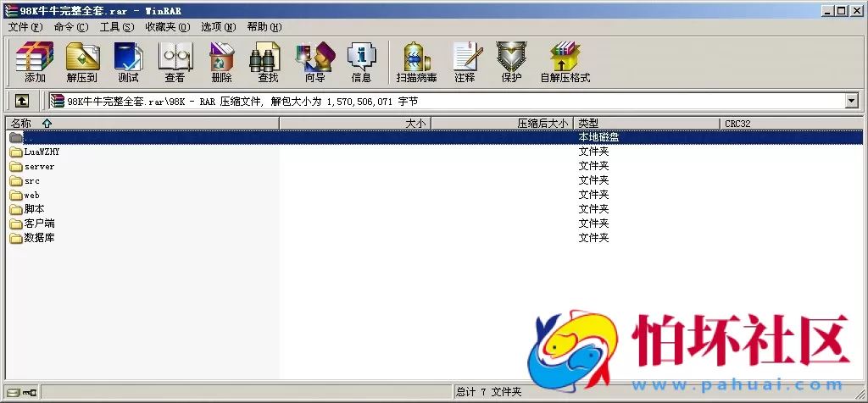The image size is (868, 403).
Task: Click 文件夹 type cell in LuaWZHY row
Action: (x=594, y=152)
